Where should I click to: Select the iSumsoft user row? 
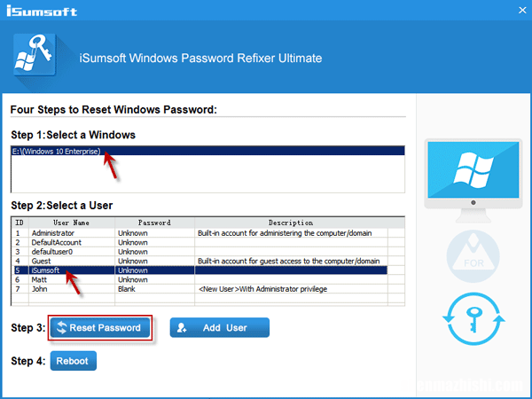[x=48, y=270]
